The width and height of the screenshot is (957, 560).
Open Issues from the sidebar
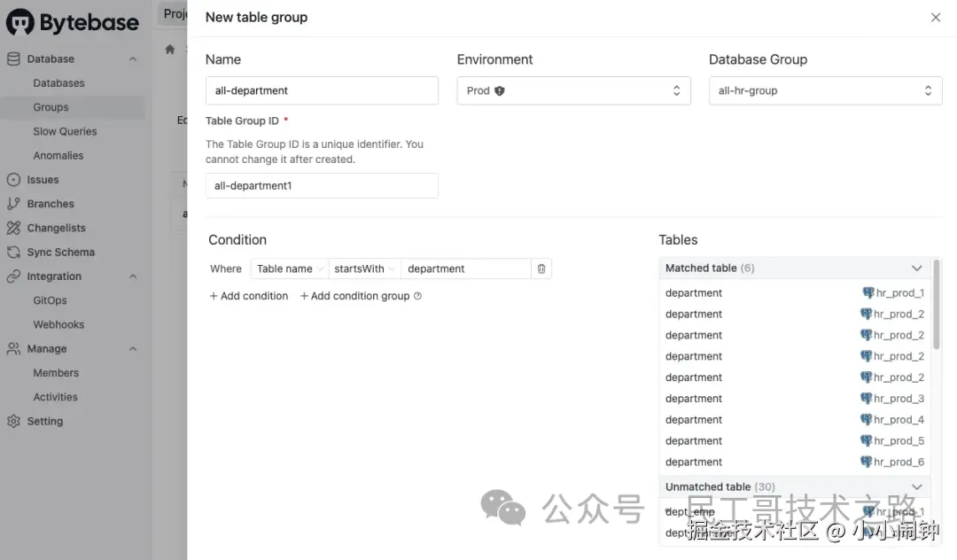click(x=43, y=180)
